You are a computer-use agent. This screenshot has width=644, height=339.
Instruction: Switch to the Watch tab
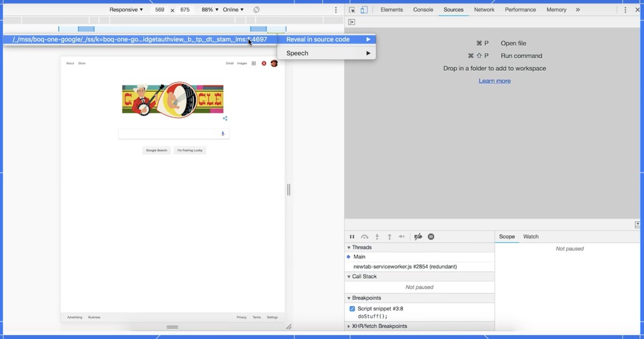531,236
